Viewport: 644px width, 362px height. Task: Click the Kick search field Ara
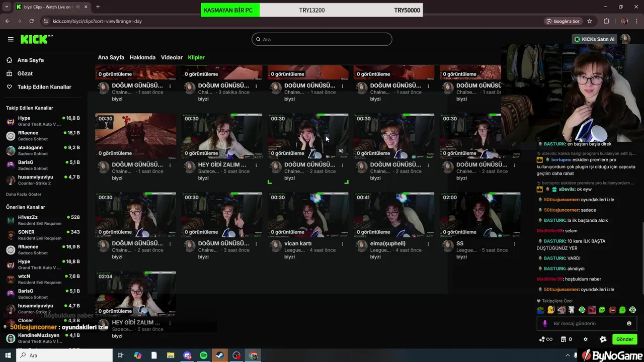[322, 39]
